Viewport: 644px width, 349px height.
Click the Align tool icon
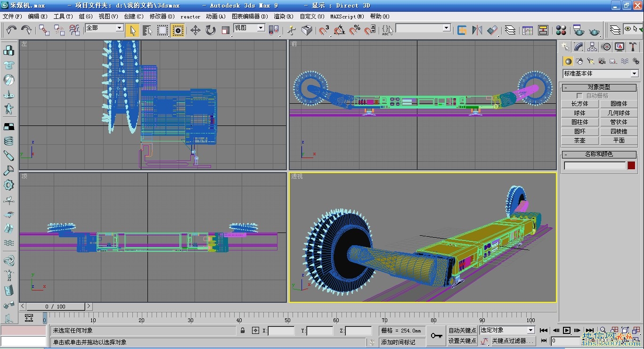[x=492, y=30]
